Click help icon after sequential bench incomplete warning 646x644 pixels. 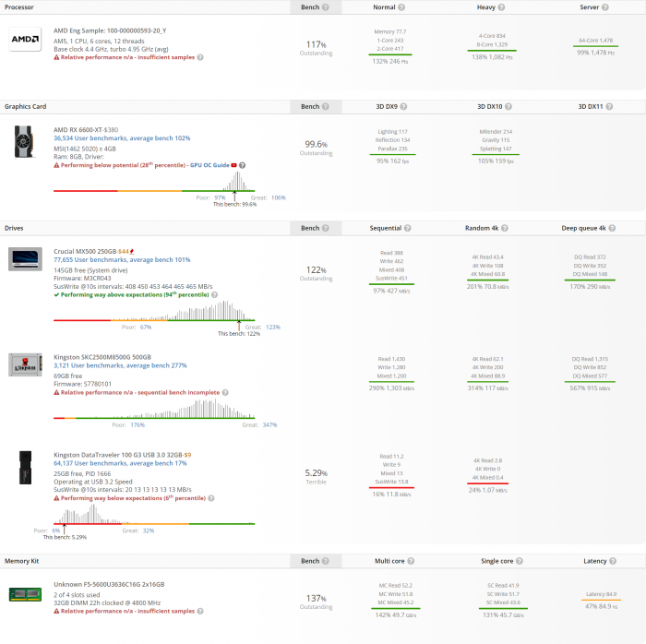224,392
